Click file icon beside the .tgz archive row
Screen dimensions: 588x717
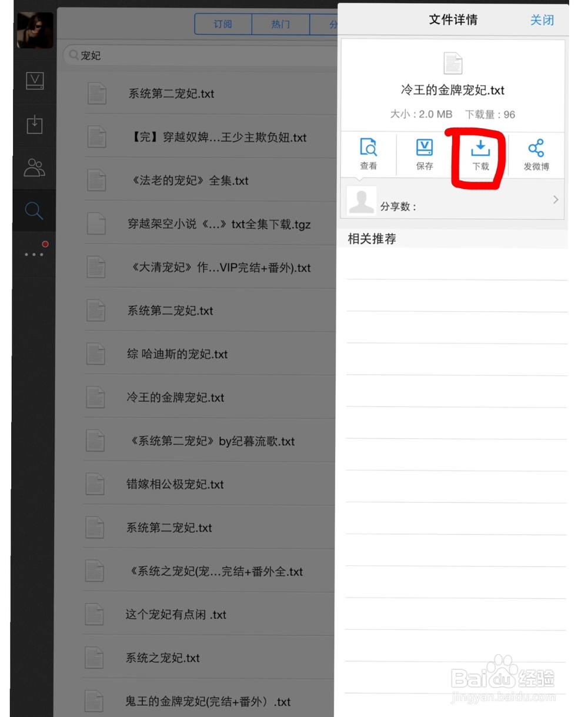point(96,224)
